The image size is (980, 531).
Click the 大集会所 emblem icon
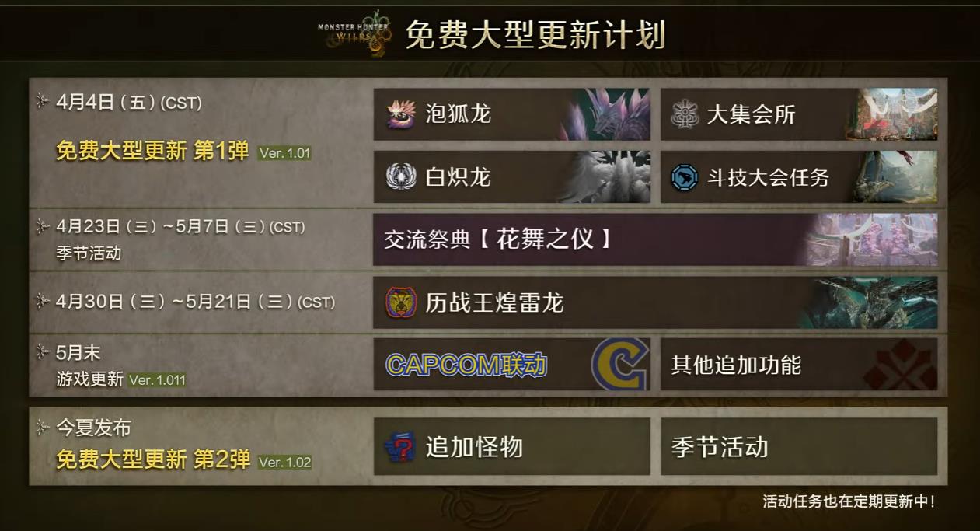[685, 114]
